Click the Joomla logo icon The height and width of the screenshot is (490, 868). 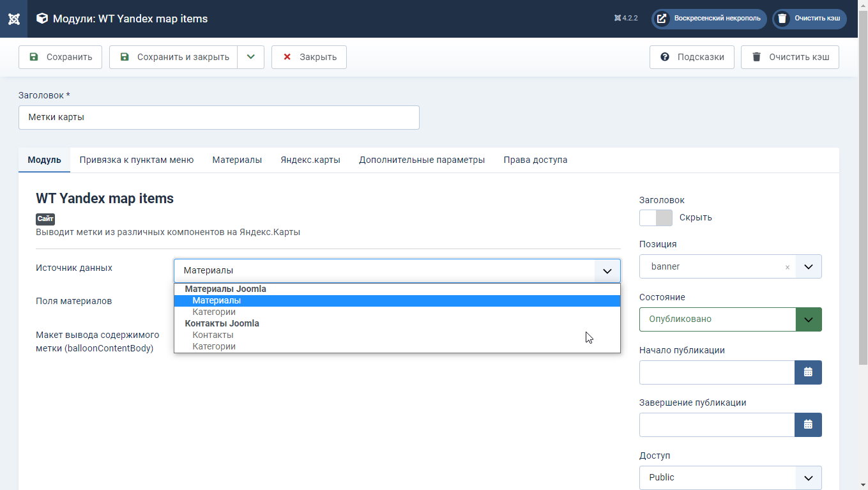(13, 19)
